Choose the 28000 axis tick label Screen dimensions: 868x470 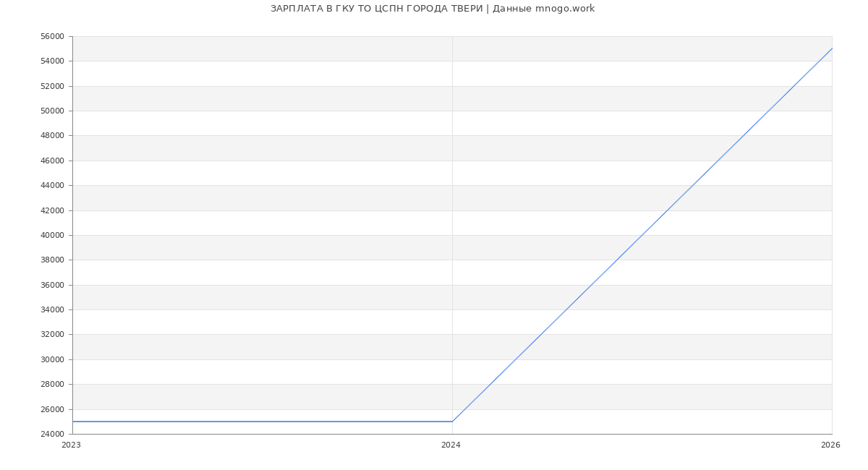point(53,384)
